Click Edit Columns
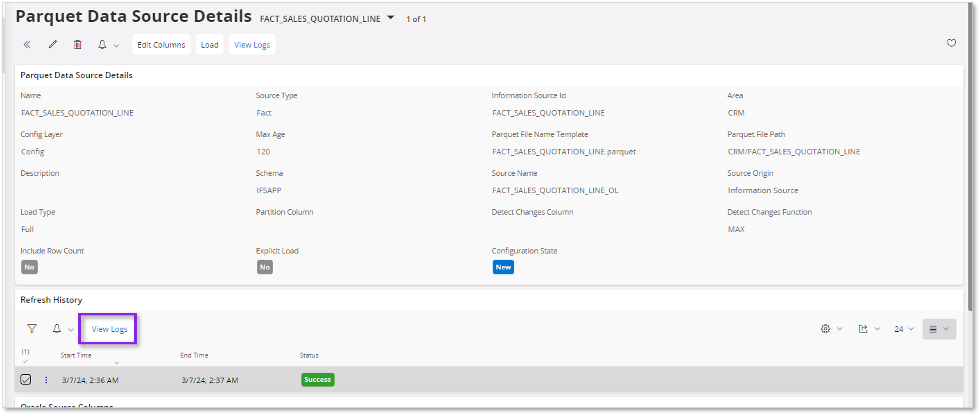Screen dimensions: 980x415 pos(161,44)
